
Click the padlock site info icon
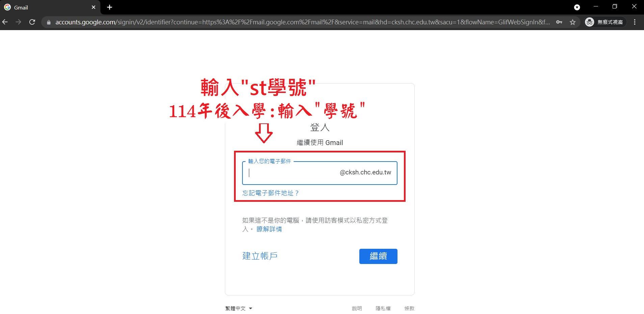click(49, 22)
